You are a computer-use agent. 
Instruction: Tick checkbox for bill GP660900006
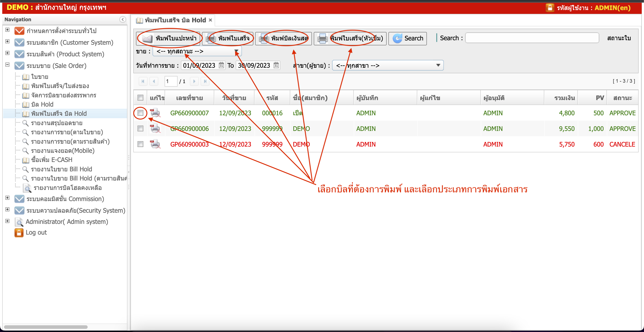pos(140,129)
